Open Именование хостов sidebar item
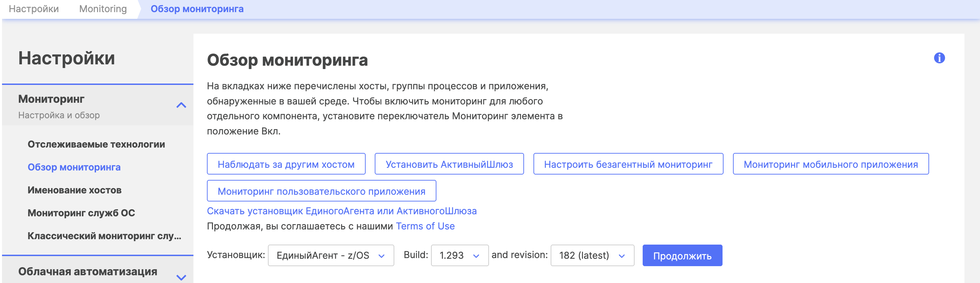The height and width of the screenshot is (283, 980). (74, 190)
